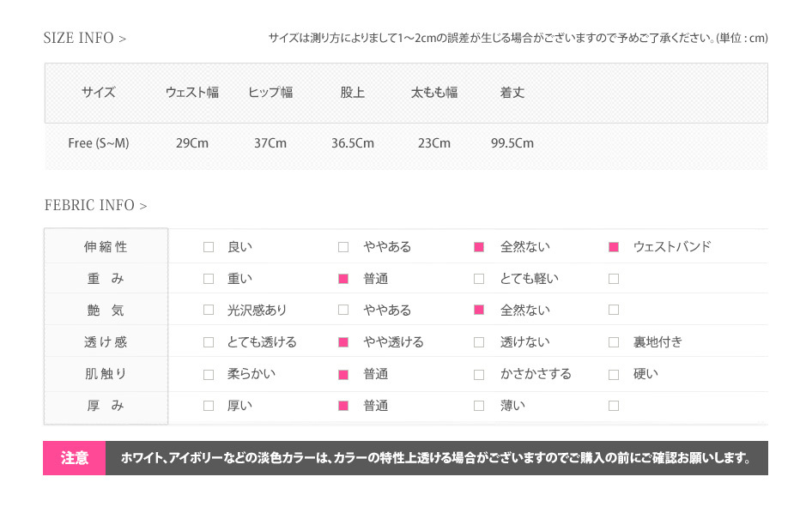
Task: Check the やや ある box in 伸縮性 row
Action: [342, 247]
